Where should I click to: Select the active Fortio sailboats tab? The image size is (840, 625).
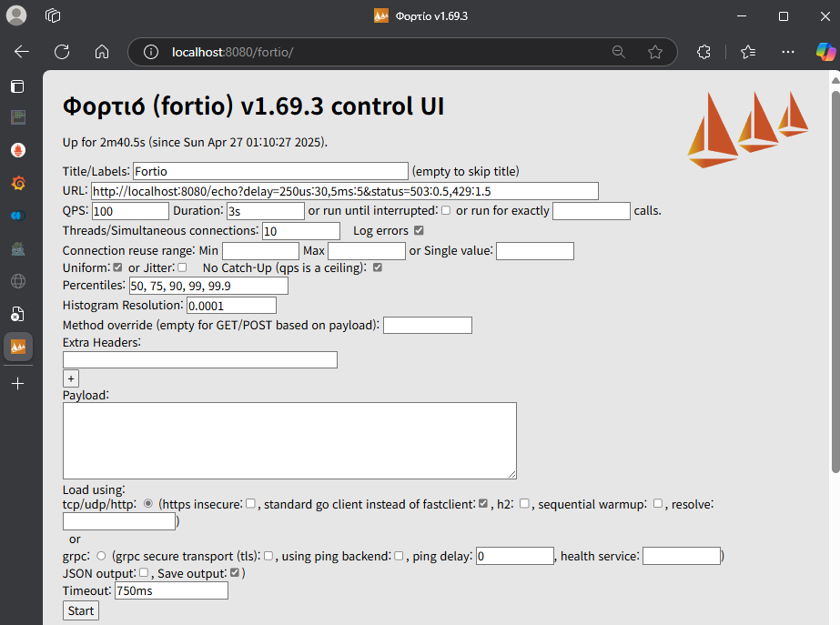pos(18,347)
